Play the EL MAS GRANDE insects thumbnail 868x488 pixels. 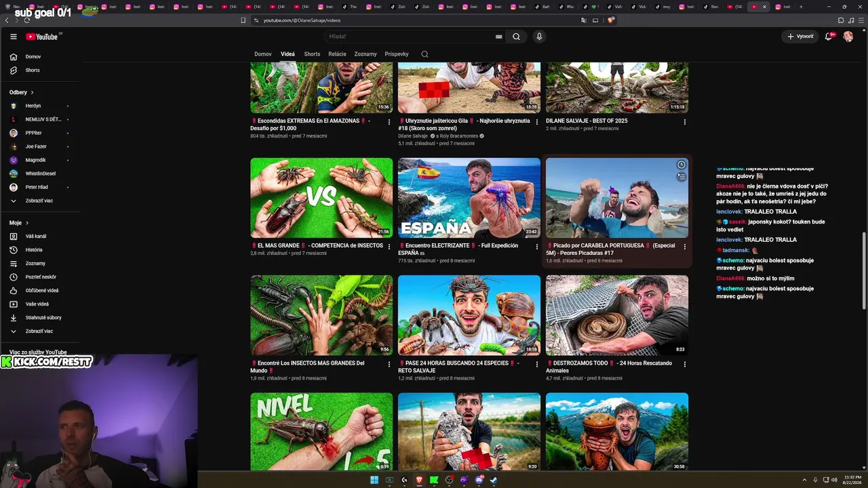tap(321, 198)
